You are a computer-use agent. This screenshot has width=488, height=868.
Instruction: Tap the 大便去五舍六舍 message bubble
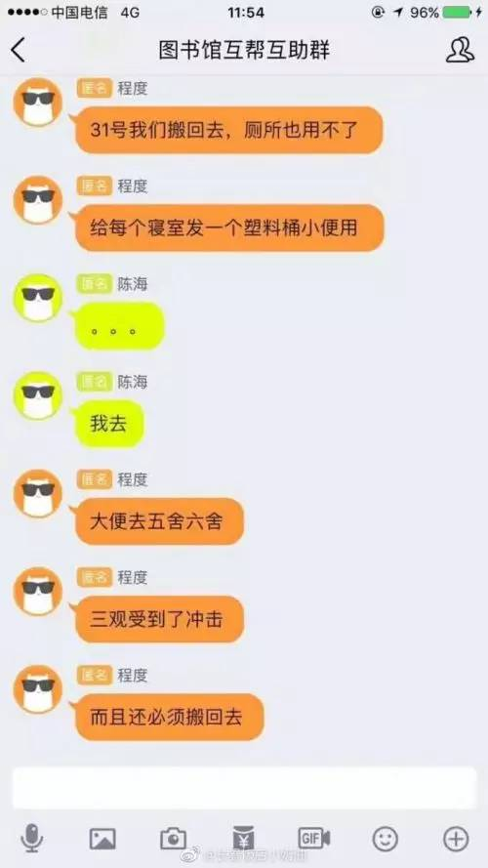tap(159, 521)
